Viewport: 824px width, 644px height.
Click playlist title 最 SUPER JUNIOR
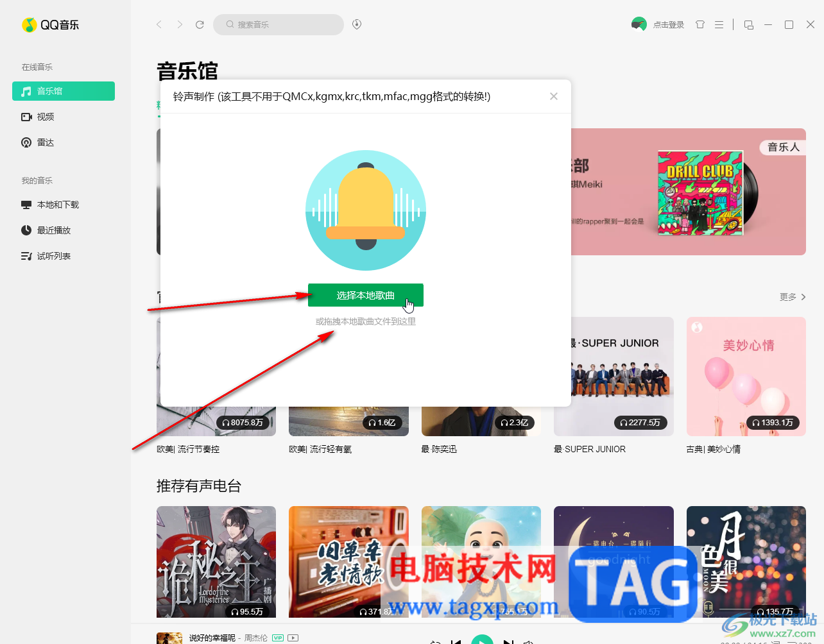click(590, 449)
